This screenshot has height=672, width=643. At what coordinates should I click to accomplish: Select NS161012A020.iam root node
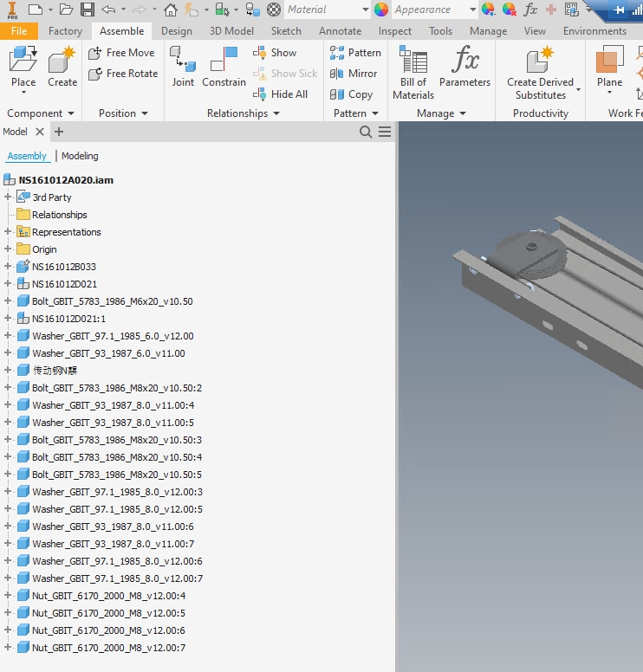click(66, 180)
